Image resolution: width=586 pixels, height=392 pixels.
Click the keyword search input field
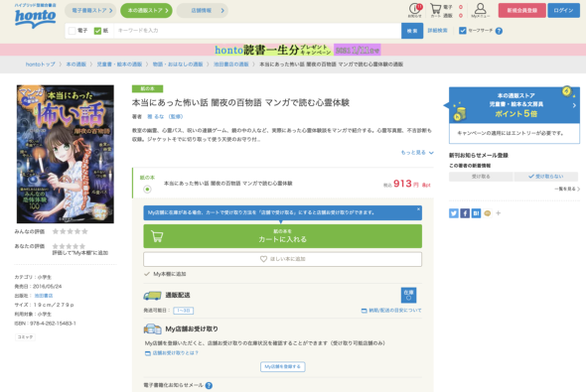(x=258, y=31)
